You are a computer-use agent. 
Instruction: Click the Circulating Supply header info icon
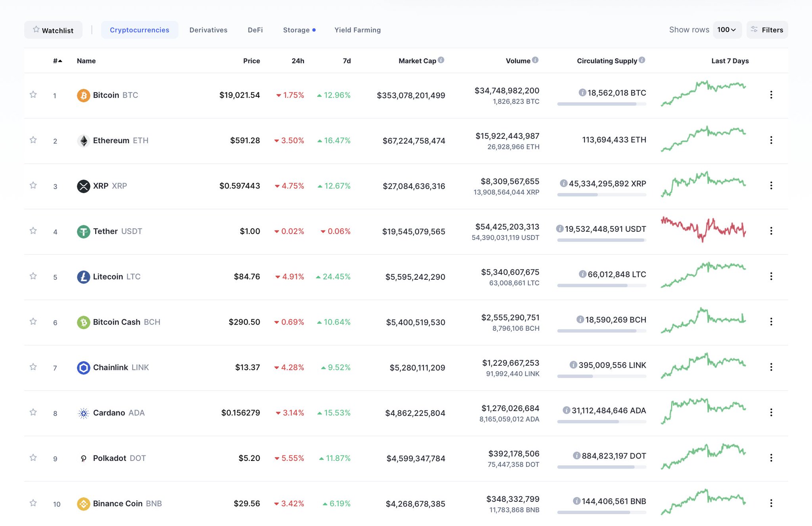[642, 60]
